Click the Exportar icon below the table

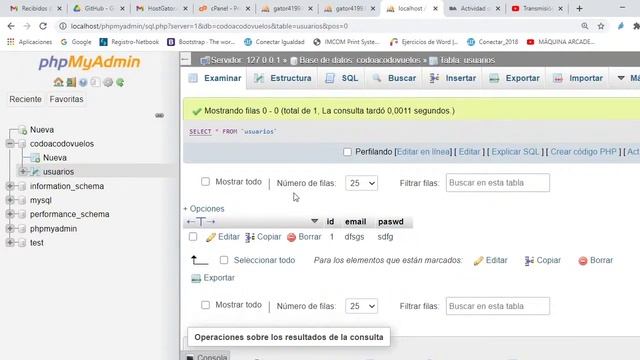(196, 278)
